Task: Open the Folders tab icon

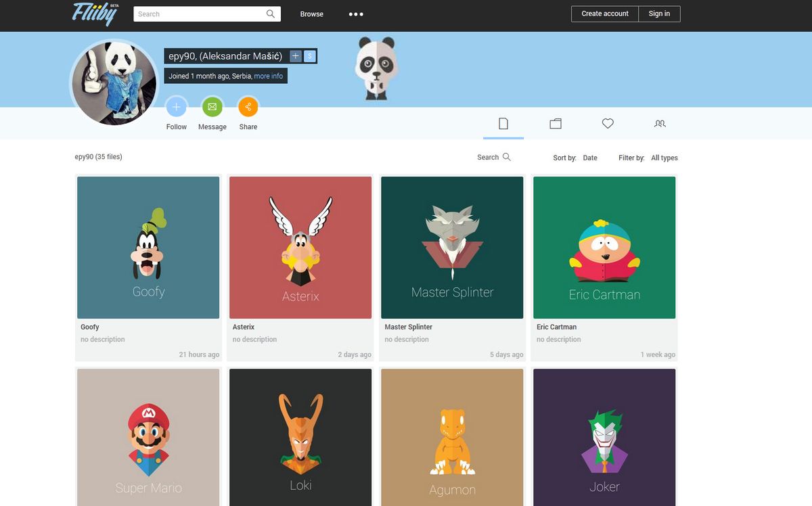Action: [556, 123]
